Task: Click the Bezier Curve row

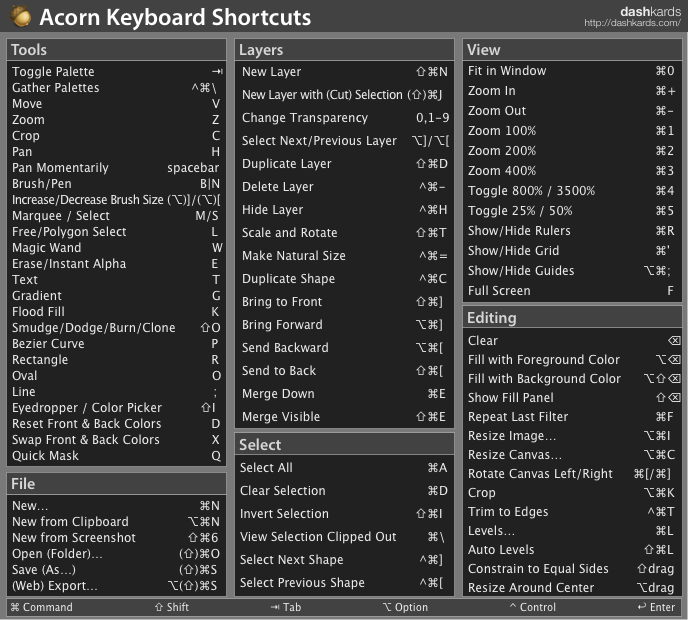Action: (117, 344)
